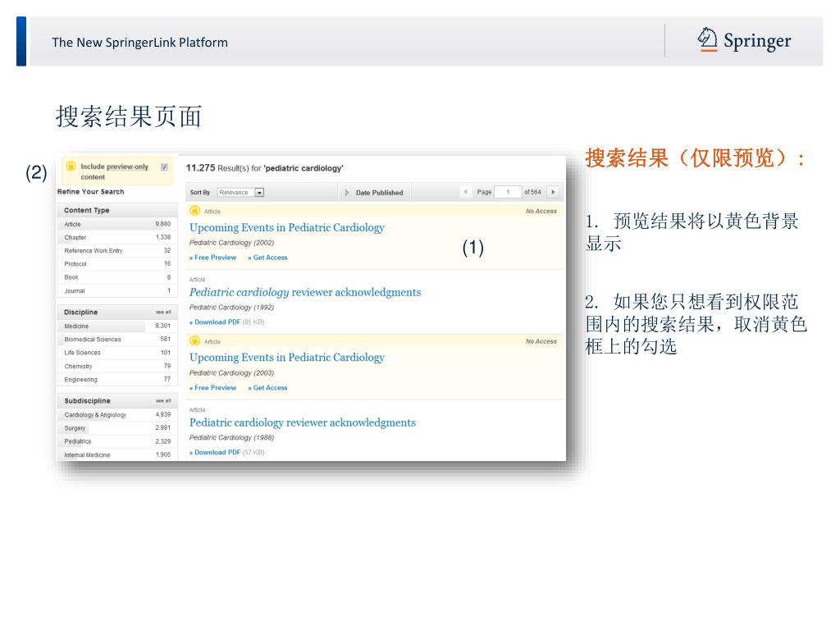840x630 pixels.
Task: Click the Refine Your Search heading
Action: point(90,192)
